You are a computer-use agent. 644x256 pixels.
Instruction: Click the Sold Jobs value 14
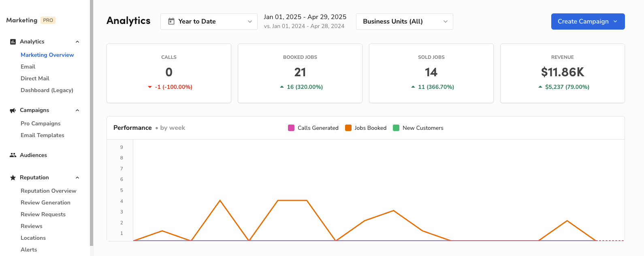[431, 72]
